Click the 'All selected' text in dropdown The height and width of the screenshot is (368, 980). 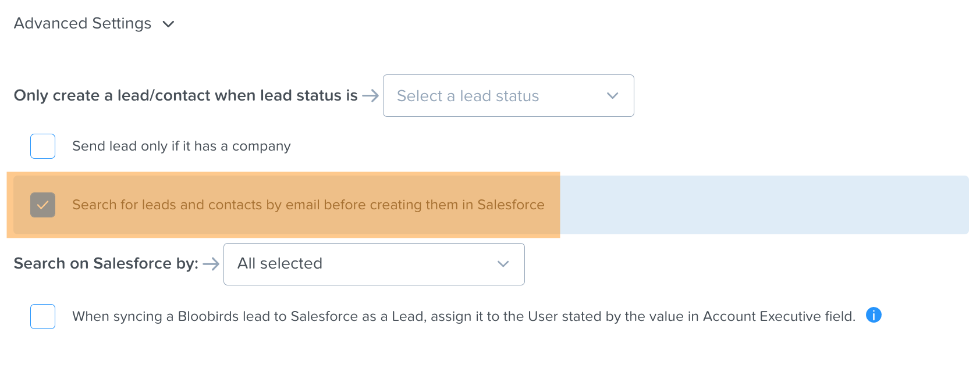(x=280, y=263)
